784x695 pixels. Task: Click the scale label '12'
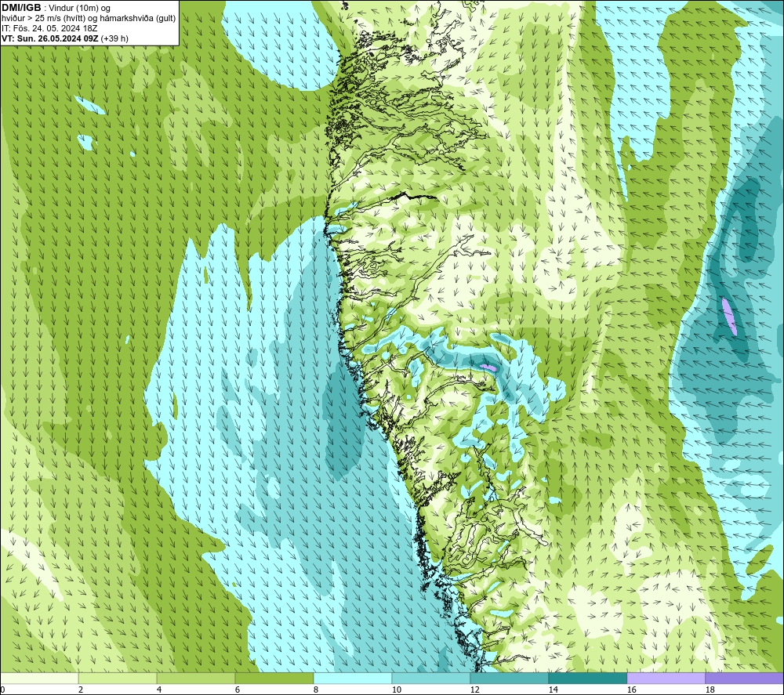474,690
